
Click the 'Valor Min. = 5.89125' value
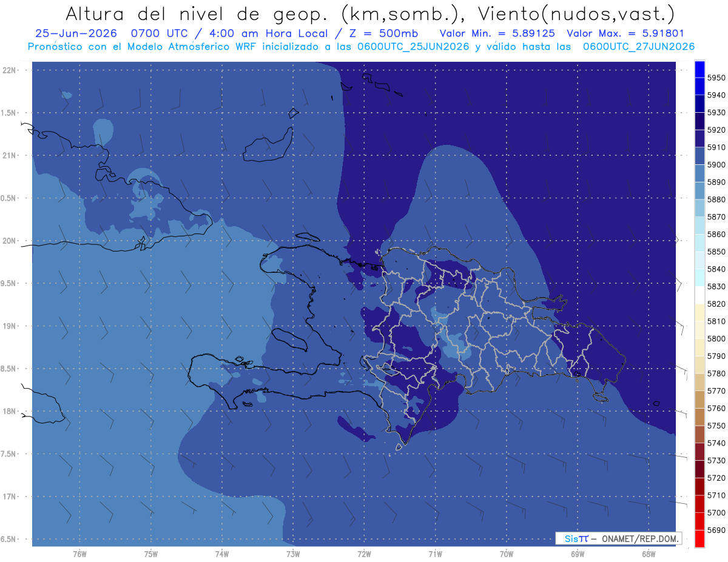(497, 33)
